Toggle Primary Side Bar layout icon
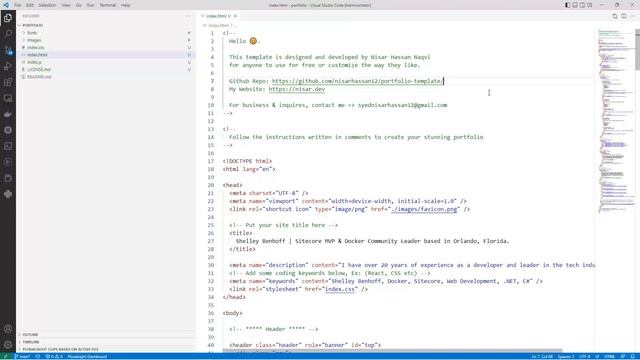640x360 pixels. pyautogui.click(x=567, y=5)
